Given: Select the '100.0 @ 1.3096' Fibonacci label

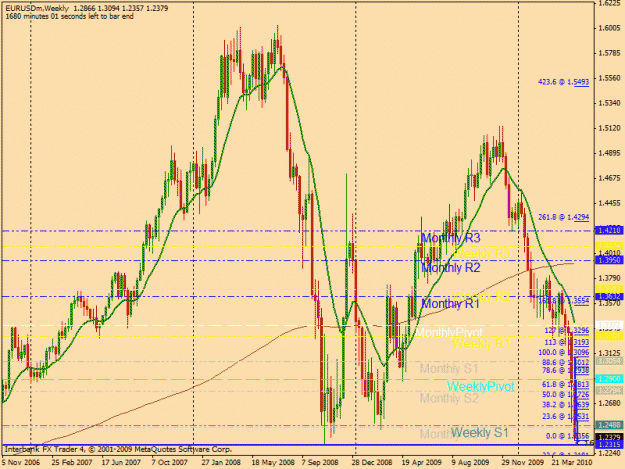Looking at the screenshot, I should pos(564,352).
